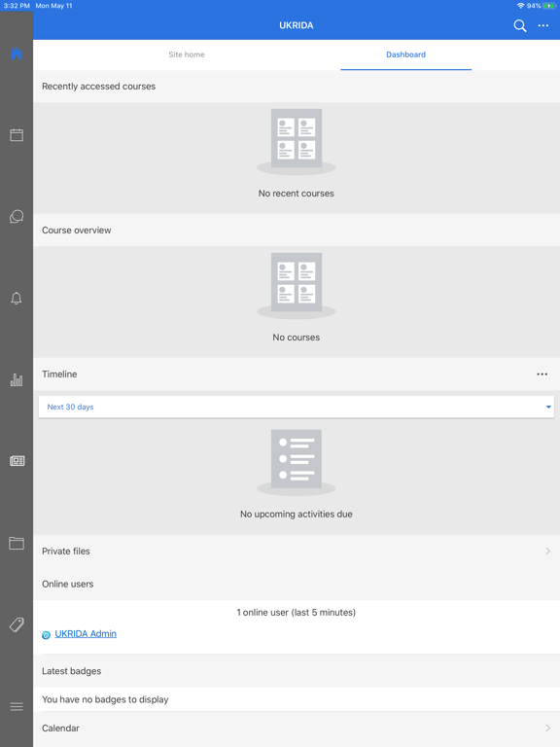The image size is (560, 747).
Task: Click 'Online users' heading
Action: point(68,584)
